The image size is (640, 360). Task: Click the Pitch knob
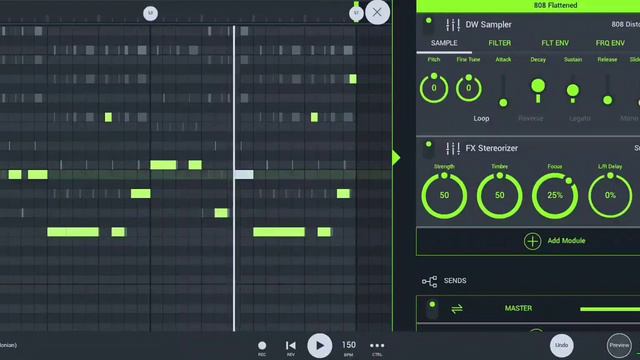pyautogui.click(x=434, y=88)
